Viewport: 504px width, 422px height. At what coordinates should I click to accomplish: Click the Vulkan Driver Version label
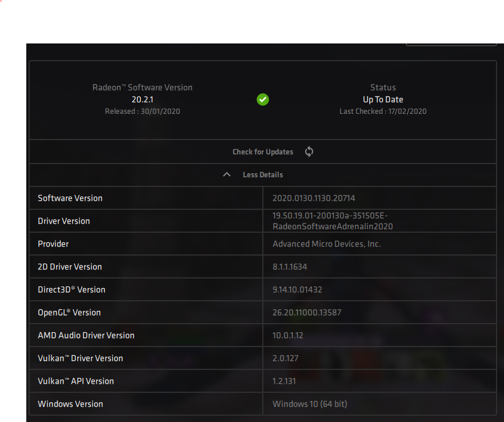click(x=80, y=358)
